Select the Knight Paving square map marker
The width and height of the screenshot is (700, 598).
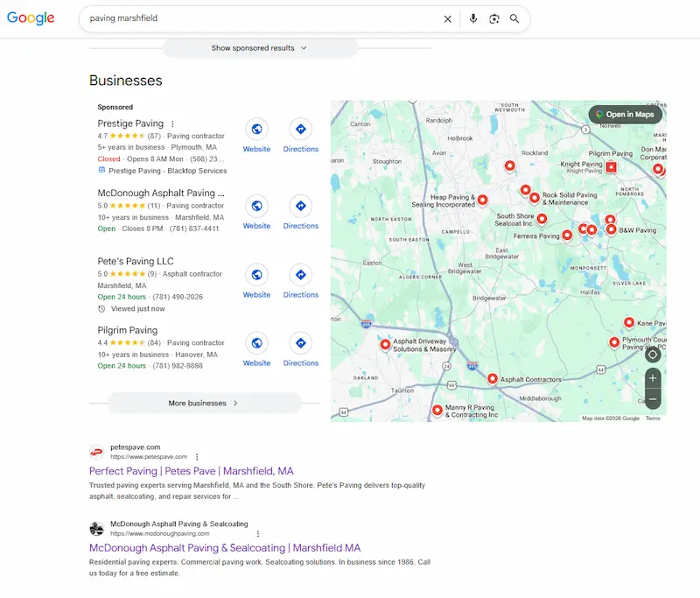611,167
